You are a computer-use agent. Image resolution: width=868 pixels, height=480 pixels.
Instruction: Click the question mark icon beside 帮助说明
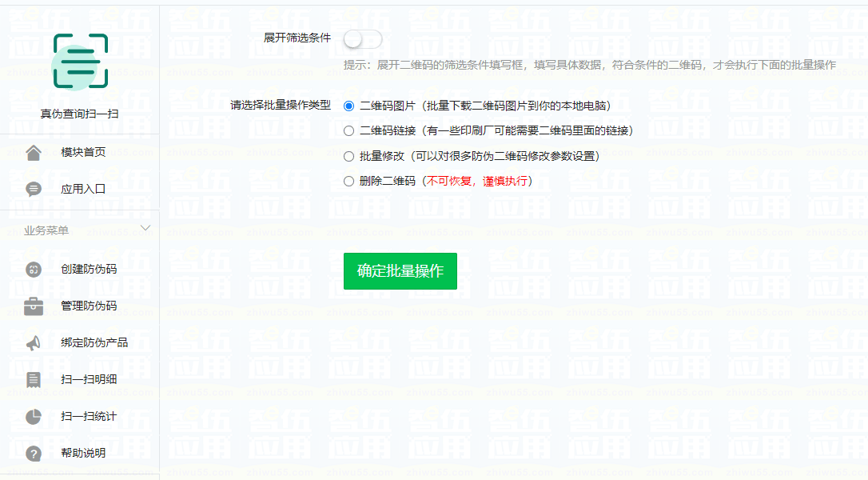pos(34,454)
